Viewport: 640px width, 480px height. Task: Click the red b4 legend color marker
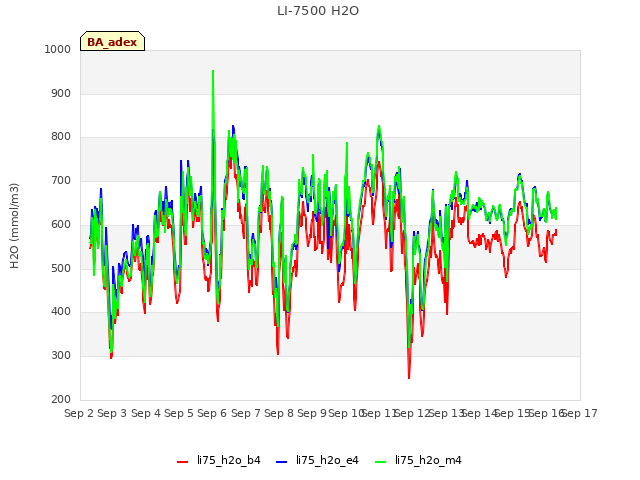coord(182,462)
